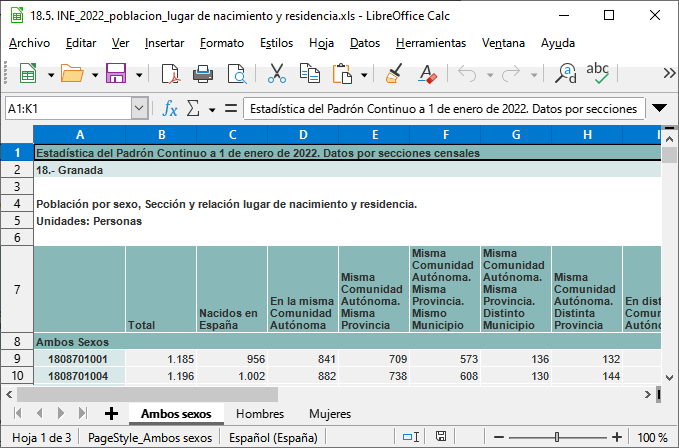Click cell with code 1808701004

point(79,376)
